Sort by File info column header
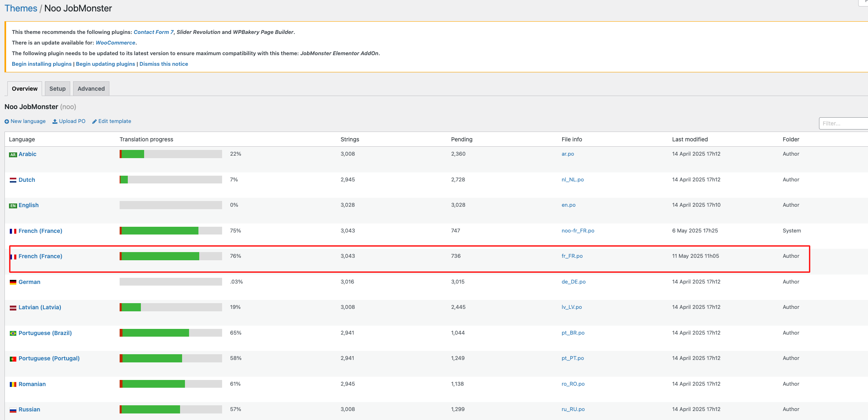The height and width of the screenshot is (420, 868). coord(572,139)
